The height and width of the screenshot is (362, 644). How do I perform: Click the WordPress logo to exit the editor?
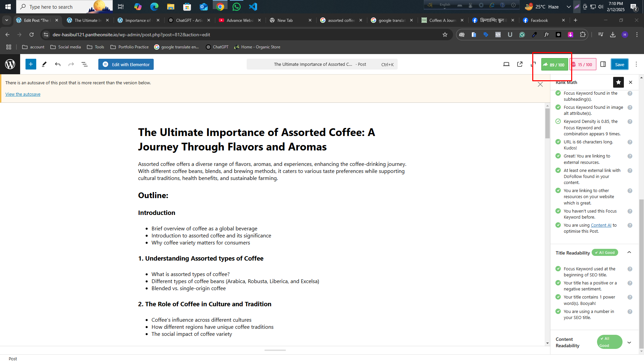[x=10, y=64]
